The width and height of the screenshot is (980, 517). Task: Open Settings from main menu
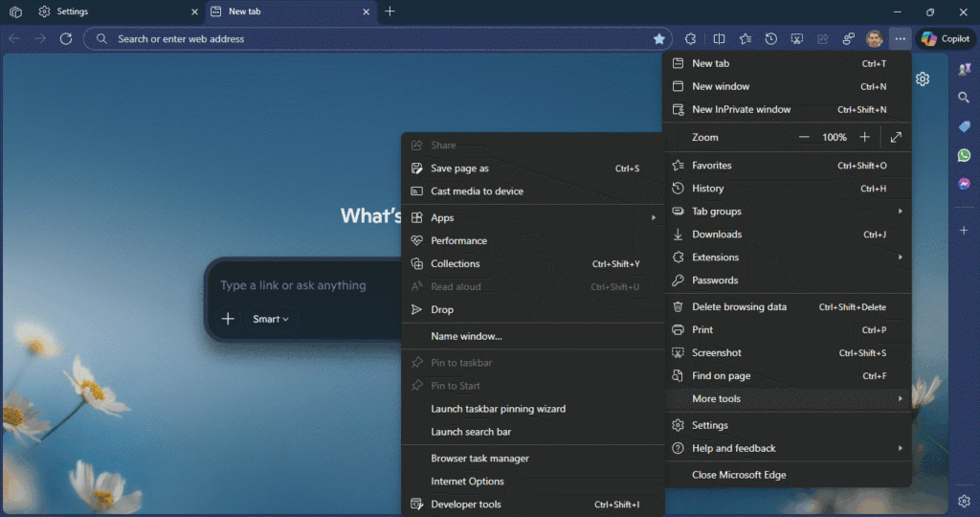(x=788, y=425)
